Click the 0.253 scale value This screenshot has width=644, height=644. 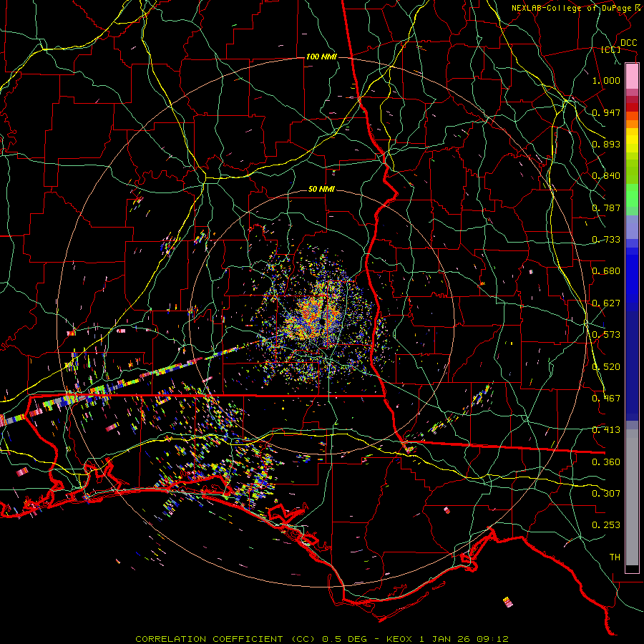606,525
